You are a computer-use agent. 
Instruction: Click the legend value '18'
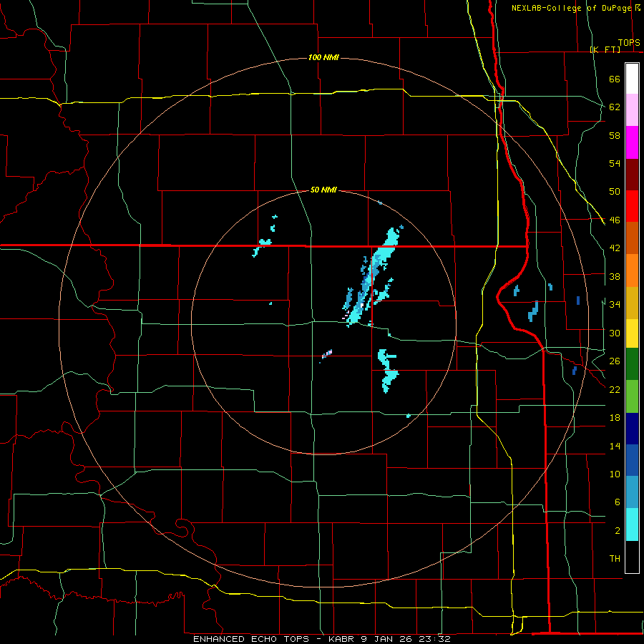(x=615, y=418)
